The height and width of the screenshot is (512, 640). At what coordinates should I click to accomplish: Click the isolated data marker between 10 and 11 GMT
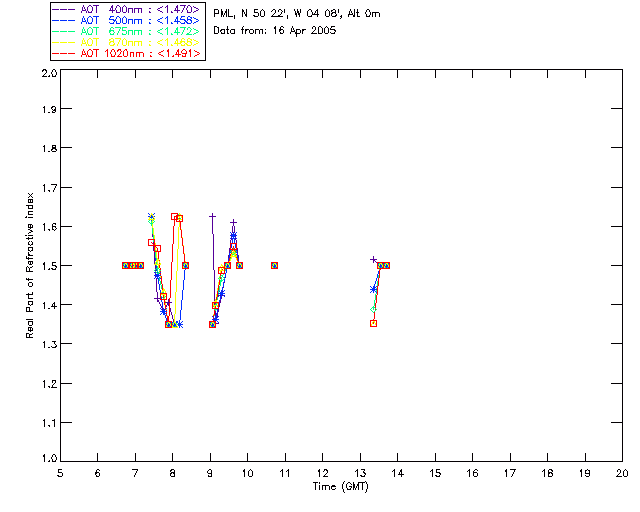point(274,265)
